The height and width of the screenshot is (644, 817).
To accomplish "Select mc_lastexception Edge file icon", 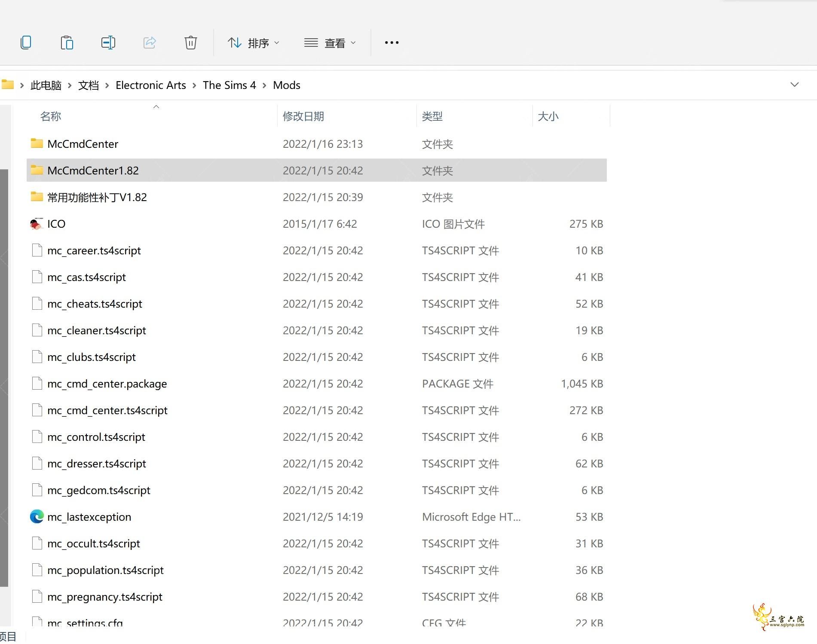I will coord(37,516).
